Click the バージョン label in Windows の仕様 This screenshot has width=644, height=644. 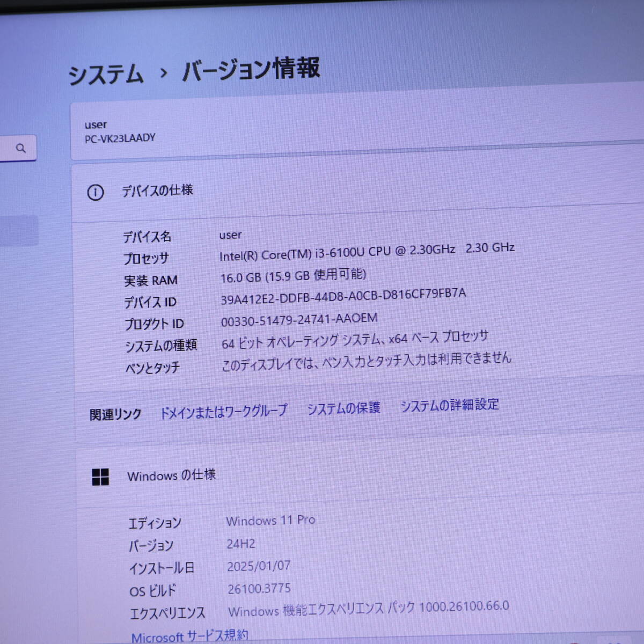(151, 546)
